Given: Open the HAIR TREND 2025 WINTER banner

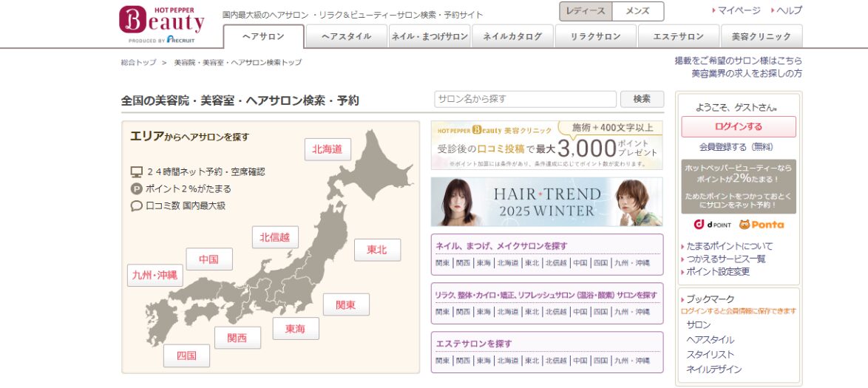Looking at the screenshot, I should click(547, 202).
